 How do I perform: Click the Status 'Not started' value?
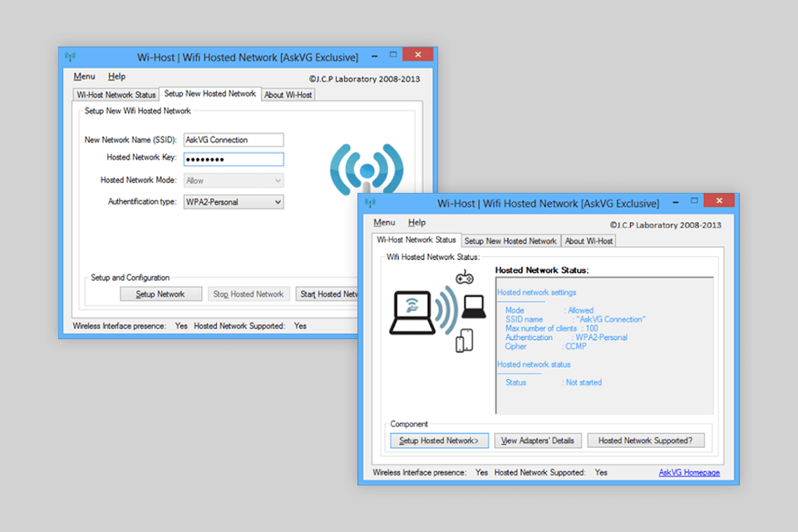click(584, 382)
